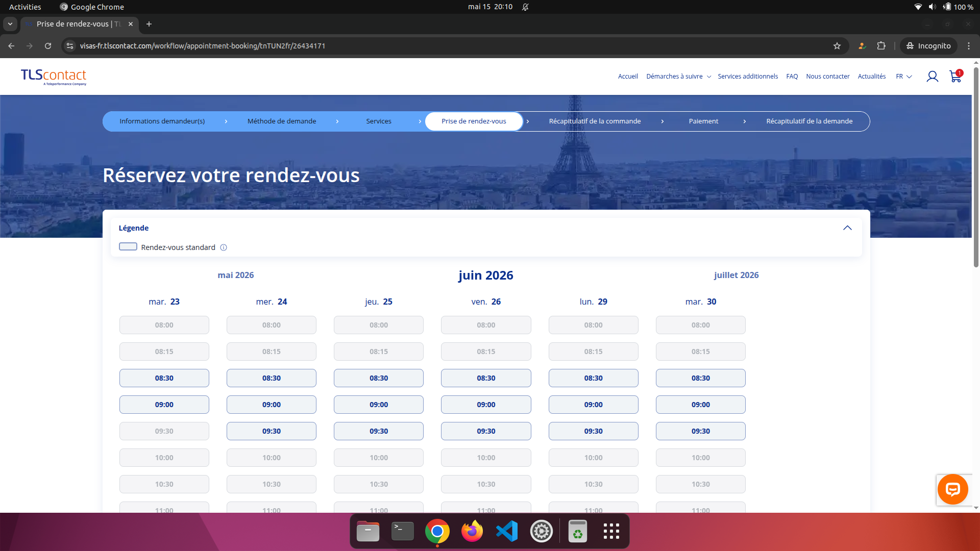Viewport: 980px width, 551px height.
Task: Open Nous contacter page
Action: 827,77
